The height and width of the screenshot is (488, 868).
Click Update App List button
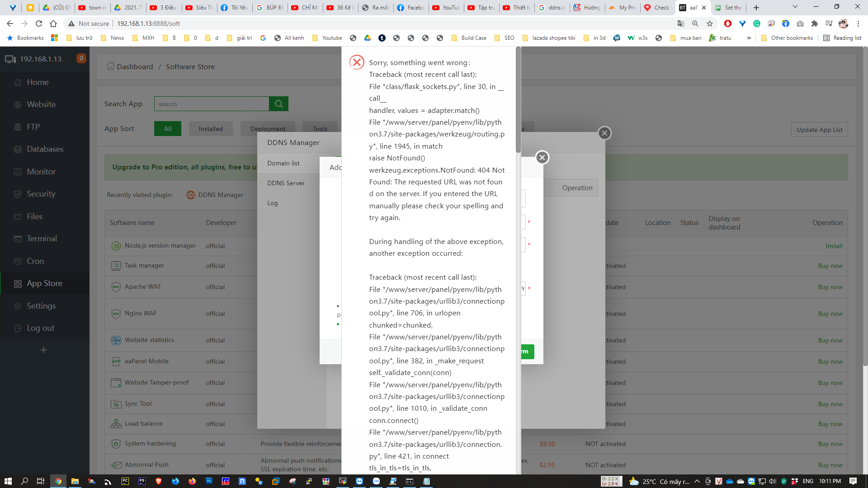pyautogui.click(x=819, y=130)
